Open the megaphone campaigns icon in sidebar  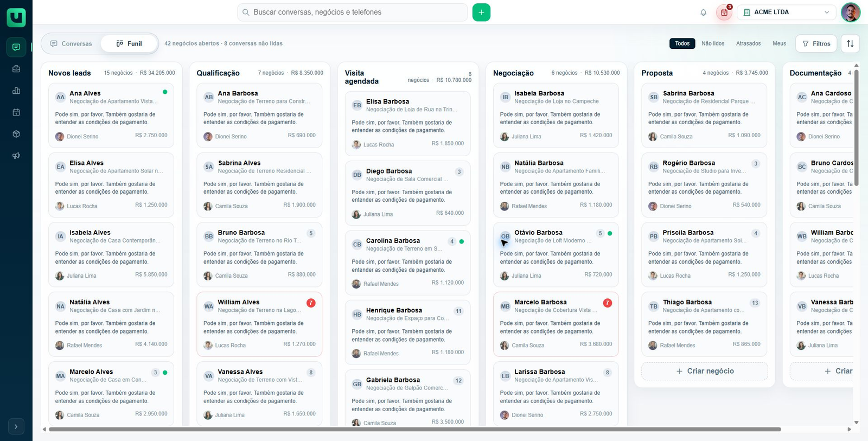coord(16,156)
